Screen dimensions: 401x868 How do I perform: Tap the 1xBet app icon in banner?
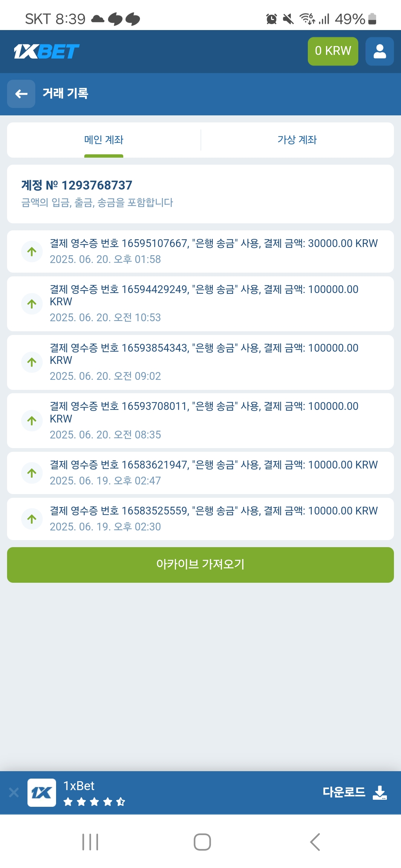[x=42, y=792]
